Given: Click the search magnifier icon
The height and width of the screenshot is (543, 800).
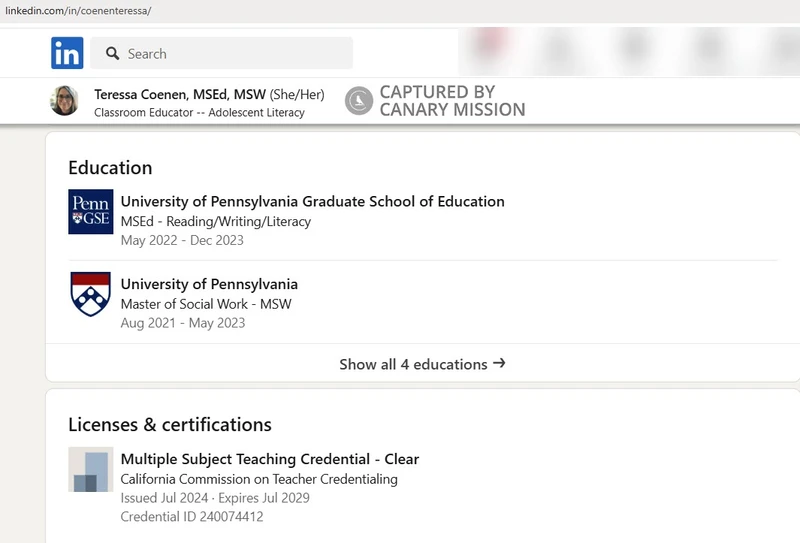Looking at the screenshot, I should pyautogui.click(x=113, y=54).
